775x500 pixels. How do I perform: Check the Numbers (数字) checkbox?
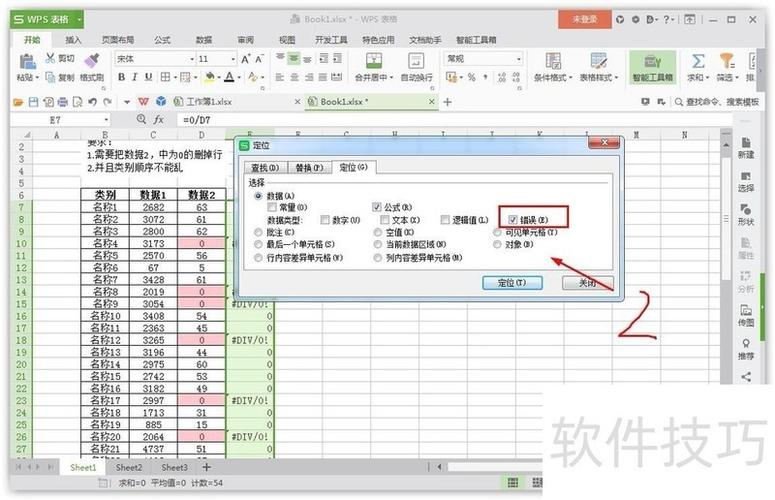point(325,220)
